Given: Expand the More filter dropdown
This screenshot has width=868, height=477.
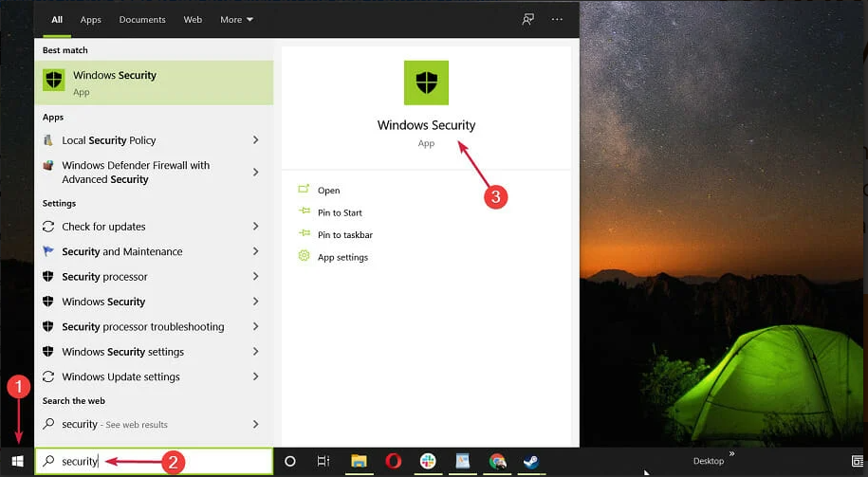Looking at the screenshot, I should 236,19.
